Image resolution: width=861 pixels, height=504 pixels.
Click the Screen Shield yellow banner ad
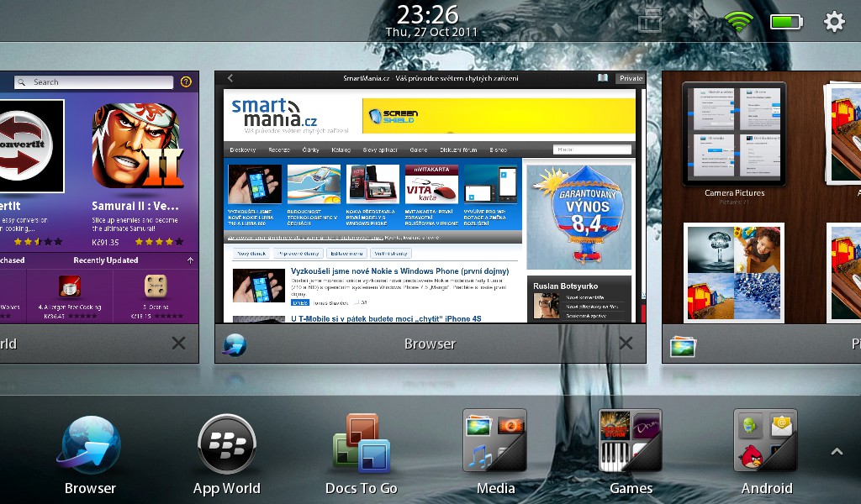pos(499,115)
